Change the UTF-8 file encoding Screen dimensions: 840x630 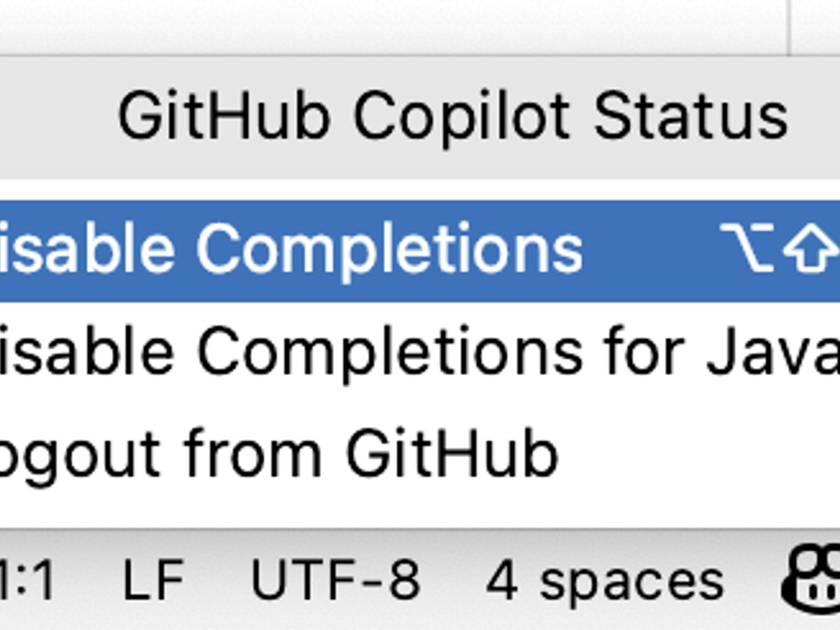335,581
